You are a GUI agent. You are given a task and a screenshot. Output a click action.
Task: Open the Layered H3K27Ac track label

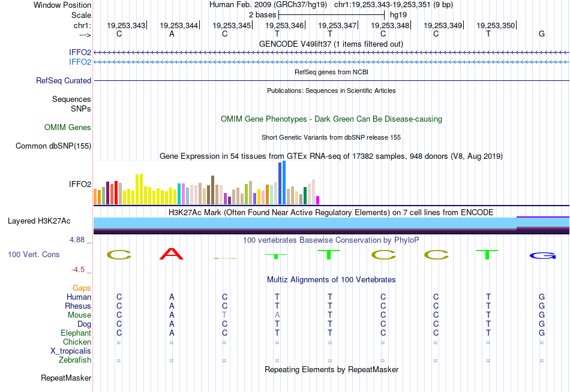click(x=39, y=221)
